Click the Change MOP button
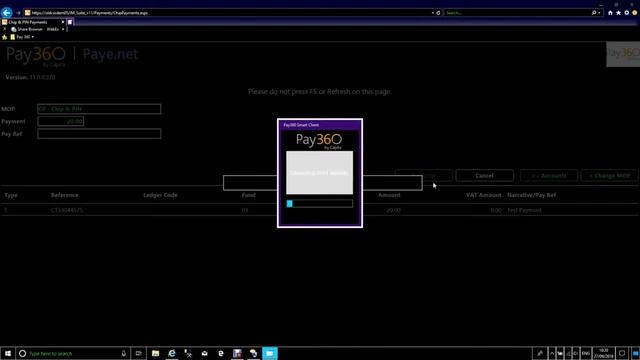 (610, 176)
